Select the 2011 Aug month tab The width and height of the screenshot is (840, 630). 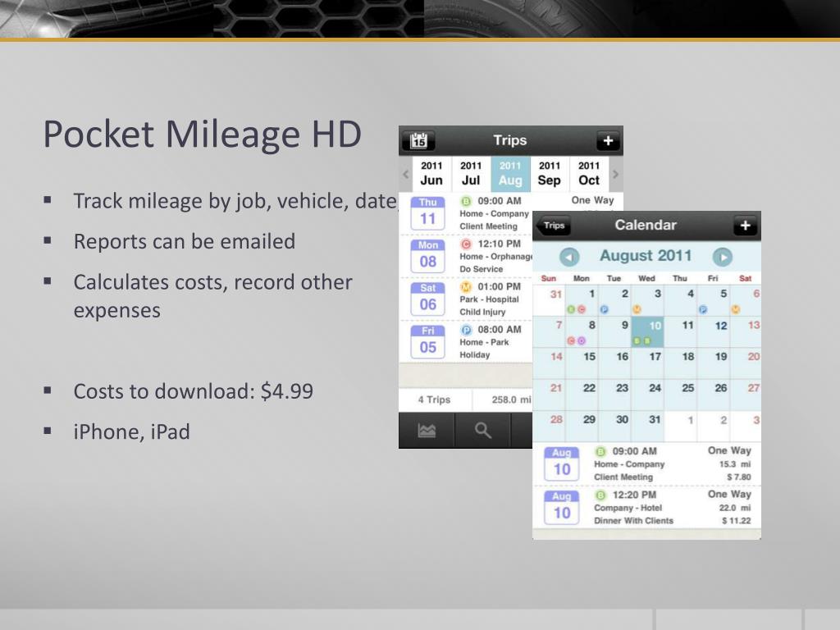(x=510, y=174)
